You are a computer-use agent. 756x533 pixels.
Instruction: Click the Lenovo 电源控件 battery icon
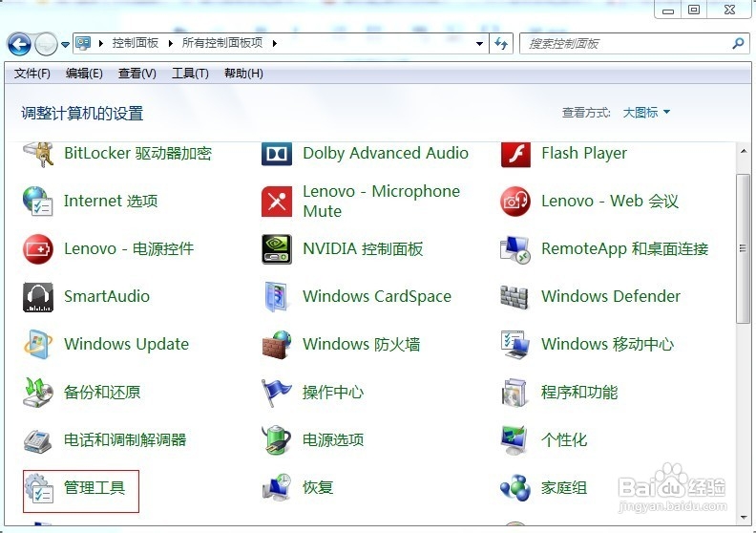coord(38,249)
